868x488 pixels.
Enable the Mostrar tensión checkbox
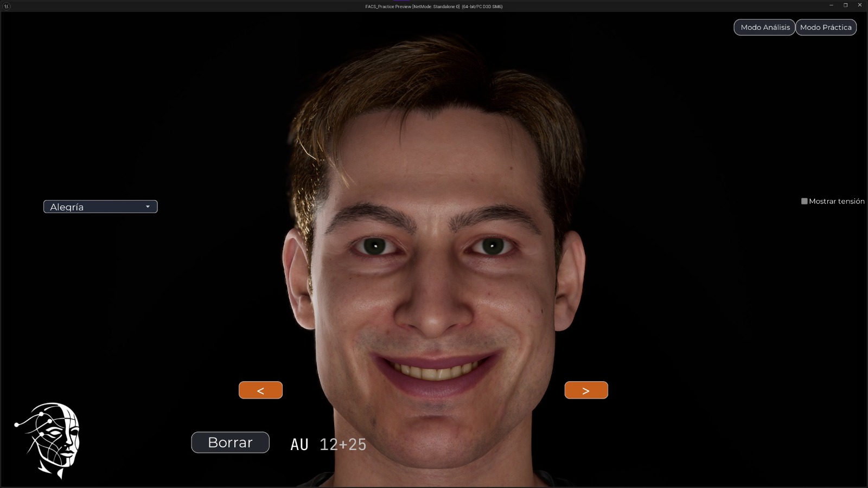click(805, 201)
